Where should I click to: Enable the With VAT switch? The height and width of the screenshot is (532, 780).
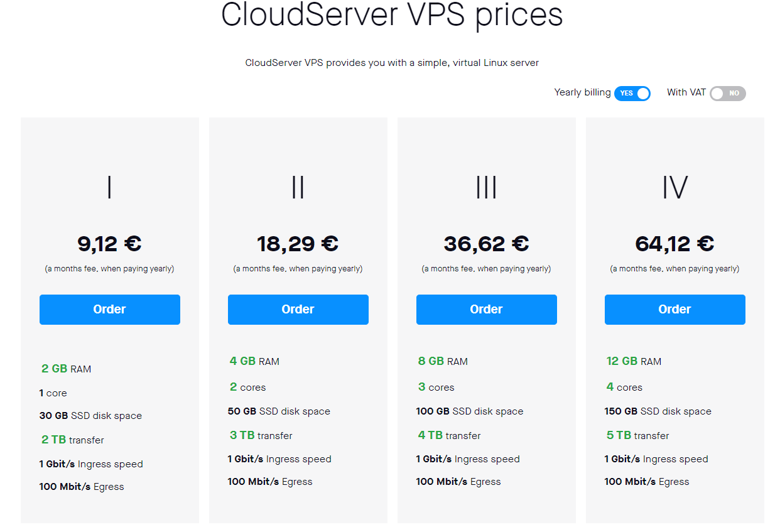727,94
